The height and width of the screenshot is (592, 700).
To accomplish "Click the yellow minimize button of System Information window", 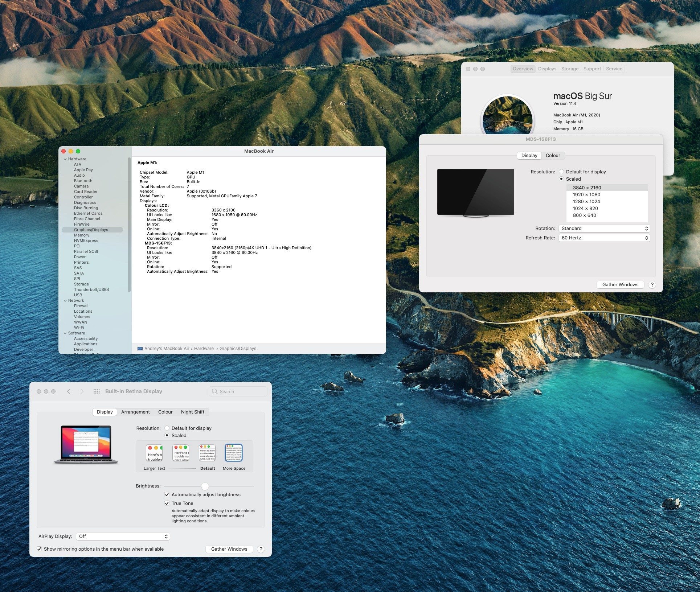I will click(71, 151).
